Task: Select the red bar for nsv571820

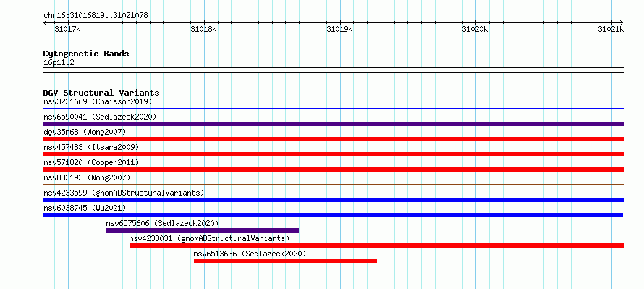Action: 334,169
